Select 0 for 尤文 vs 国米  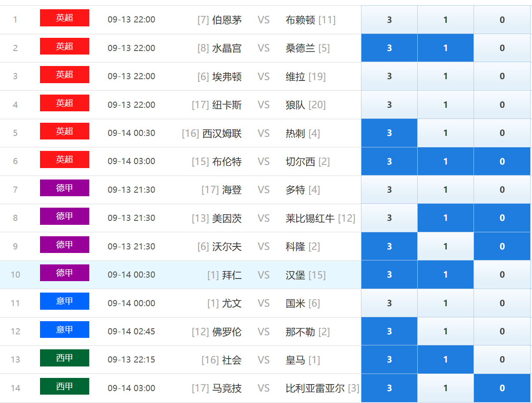tap(502, 303)
